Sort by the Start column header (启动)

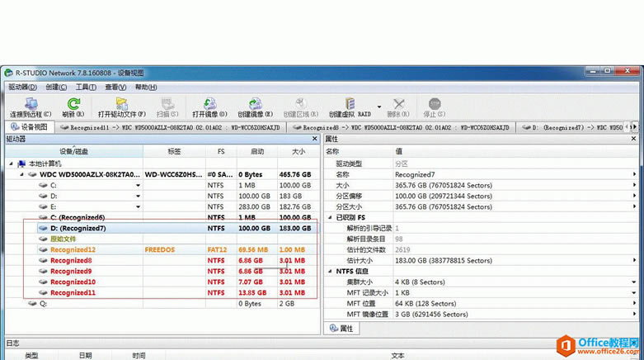click(x=257, y=151)
